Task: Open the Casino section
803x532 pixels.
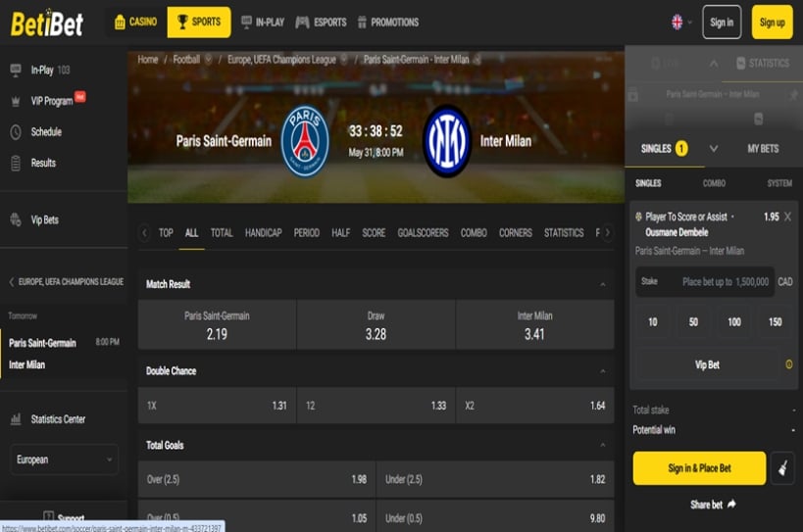Action: click(135, 22)
